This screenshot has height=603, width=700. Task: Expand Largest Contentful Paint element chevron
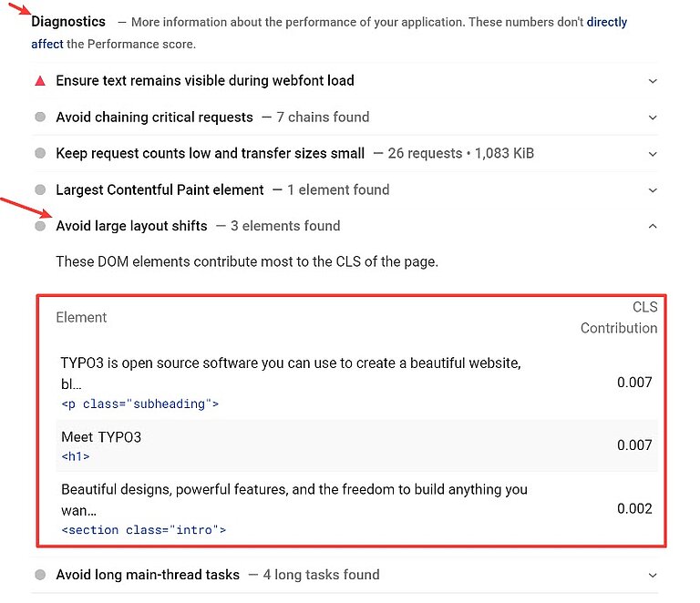(x=653, y=190)
